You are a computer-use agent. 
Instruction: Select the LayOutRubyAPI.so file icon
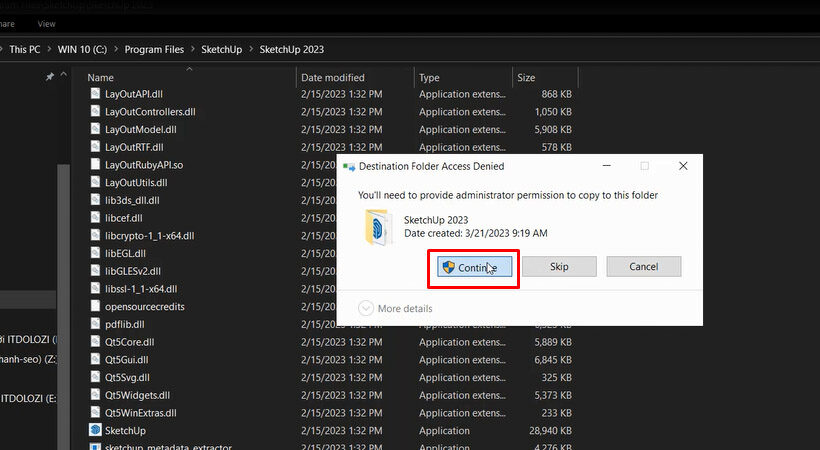[95, 165]
